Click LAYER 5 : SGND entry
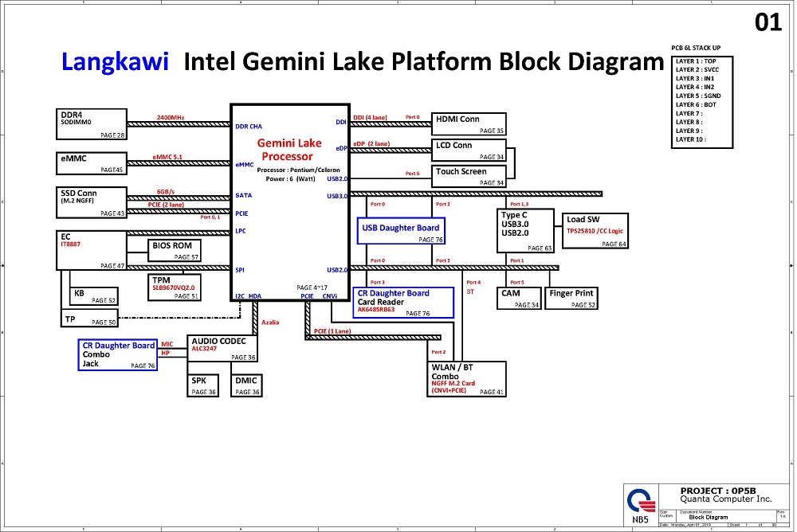Image resolution: width=797 pixels, height=532 pixels. pyautogui.click(x=698, y=96)
